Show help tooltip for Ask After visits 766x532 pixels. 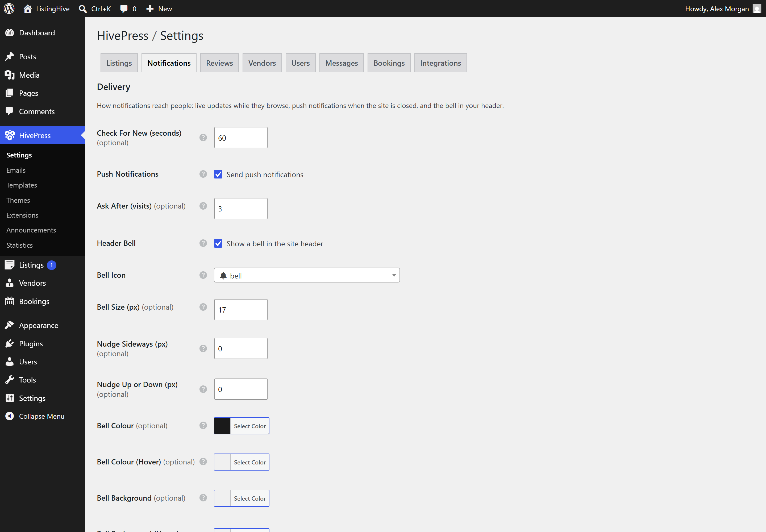tap(203, 206)
